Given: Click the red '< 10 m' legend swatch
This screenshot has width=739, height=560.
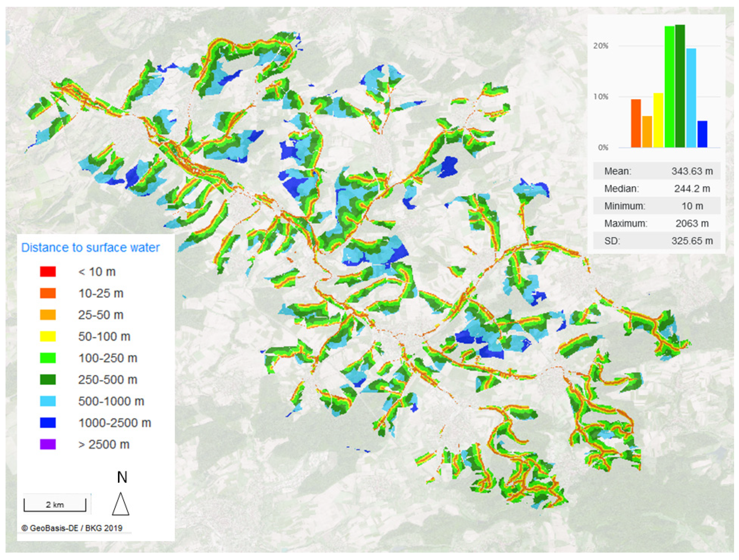Looking at the screenshot, I should tap(48, 272).
